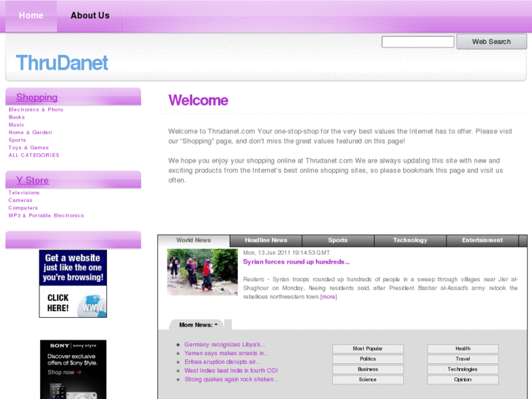Open the Books category link
The width and height of the screenshot is (532, 399).
pos(17,117)
